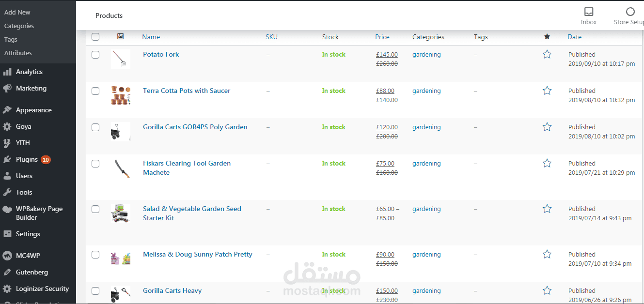Open the Terra Cotta Pots thumbnail
The height and width of the screenshot is (304, 644).
[x=120, y=95]
